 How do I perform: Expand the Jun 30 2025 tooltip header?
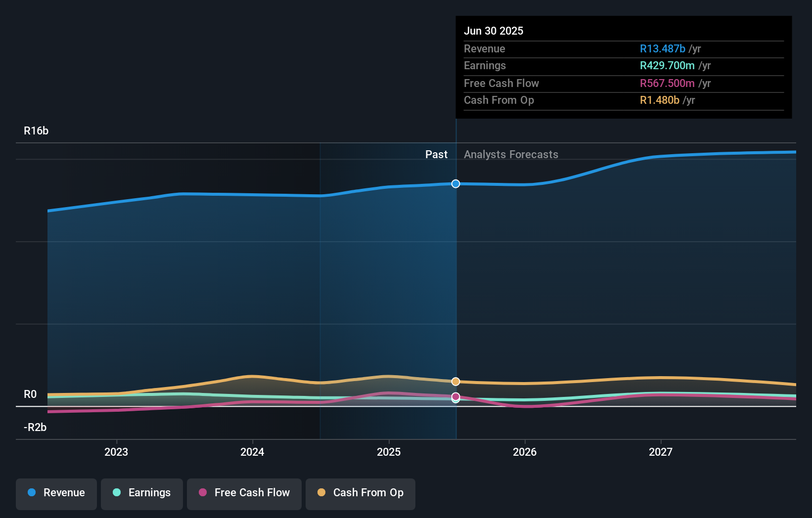494,31
